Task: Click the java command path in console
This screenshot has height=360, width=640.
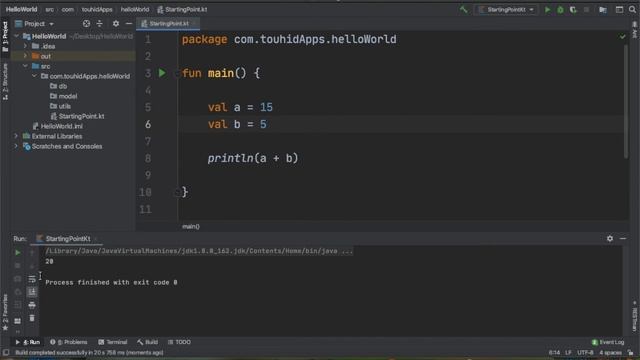Action: tap(199, 251)
